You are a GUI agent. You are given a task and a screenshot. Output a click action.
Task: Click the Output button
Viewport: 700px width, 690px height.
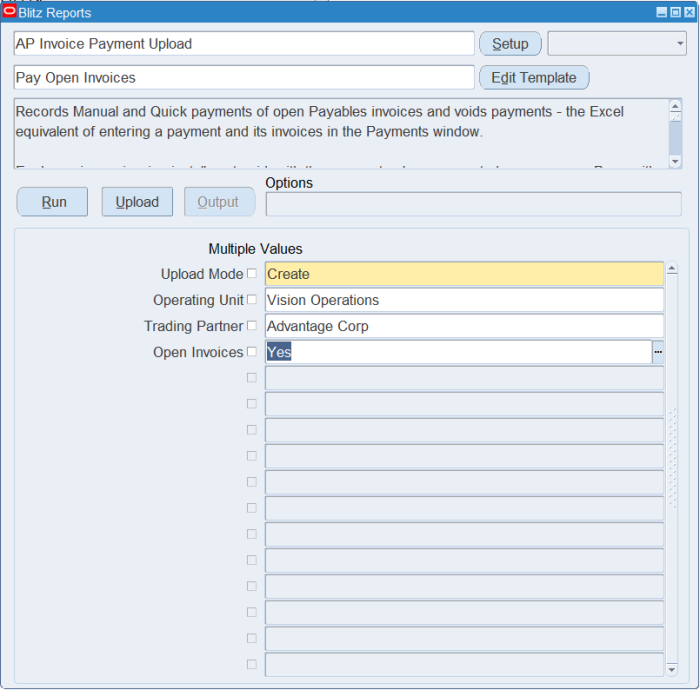[x=220, y=202]
